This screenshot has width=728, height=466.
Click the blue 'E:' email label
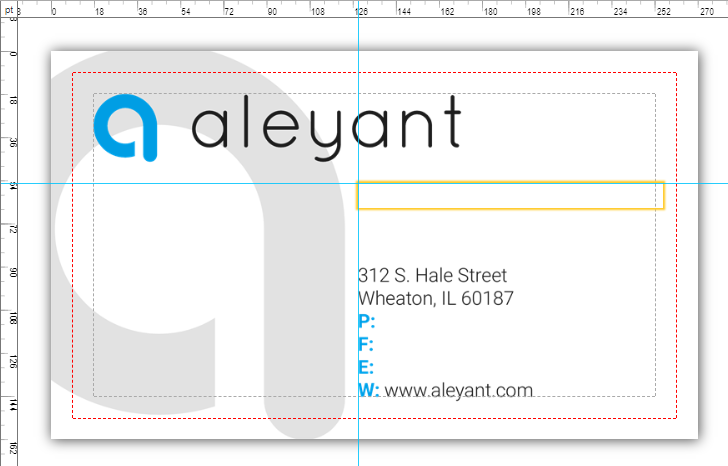tap(366, 367)
